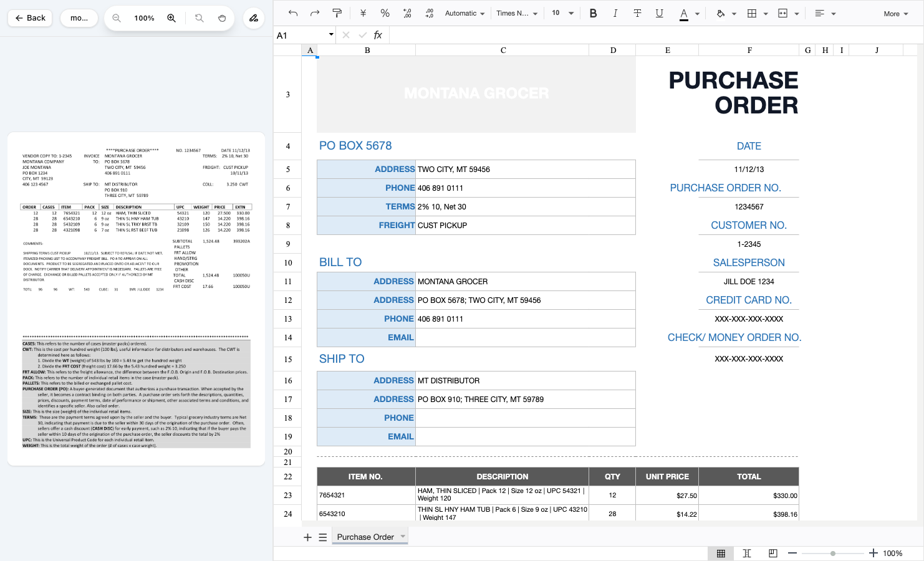924x561 pixels.
Task: Click the formula bar input
Action: click(x=656, y=36)
